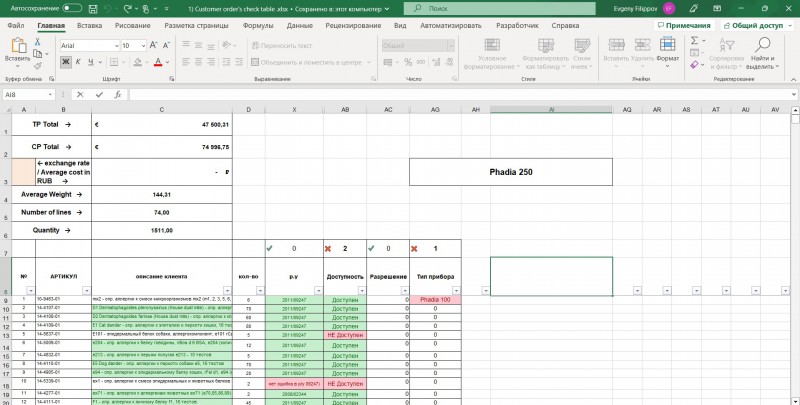Click the Undo arrow icon

pyautogui.click(x=107, y=9)
